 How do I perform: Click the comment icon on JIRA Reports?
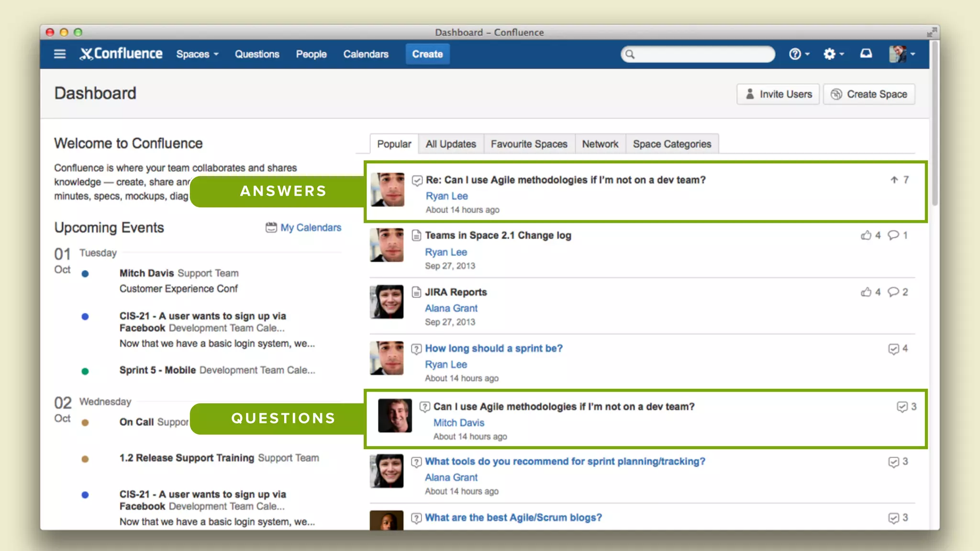(893, 292)
